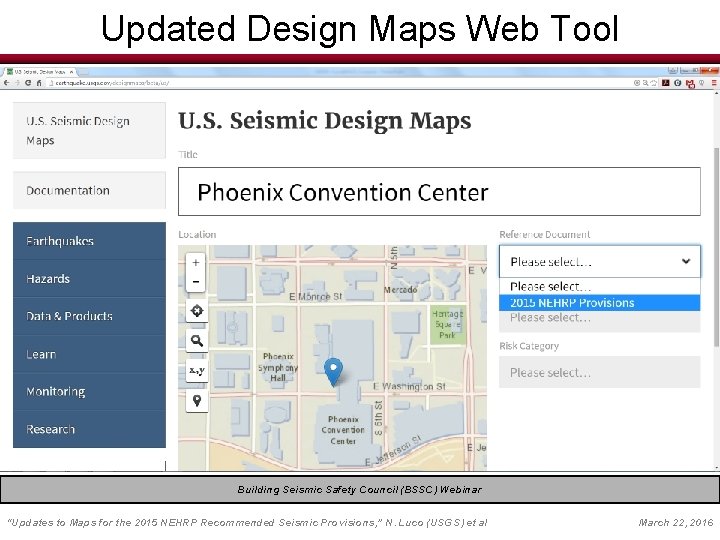Click the page vertical scrollbar
720x540 pixels.
(716, 248)
